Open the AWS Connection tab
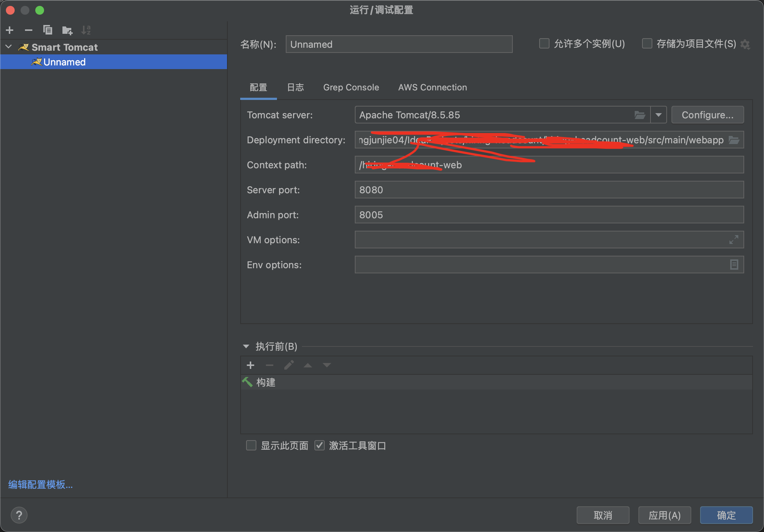764x532 pixels. click(x=432, y=87)
